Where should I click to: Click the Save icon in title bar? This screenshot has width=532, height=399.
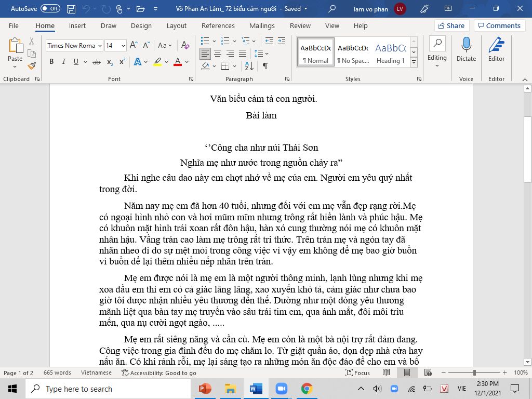click(x=71, y=9)
